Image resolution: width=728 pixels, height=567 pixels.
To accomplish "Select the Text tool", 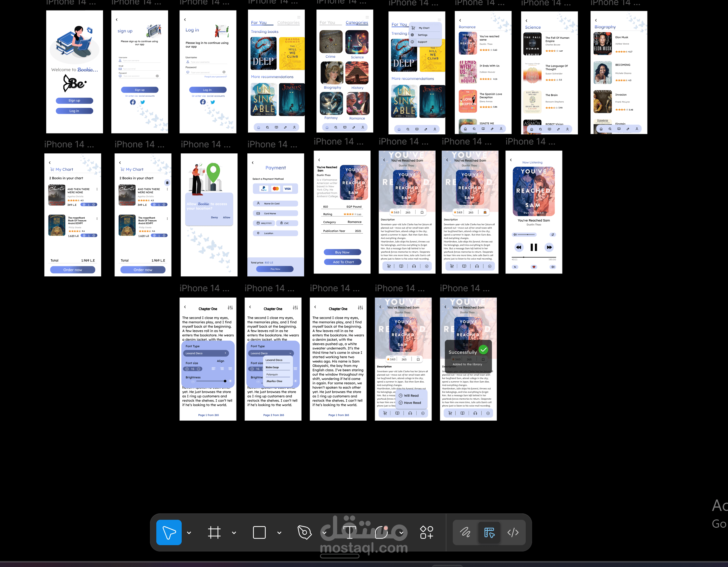I will [349, 532].
